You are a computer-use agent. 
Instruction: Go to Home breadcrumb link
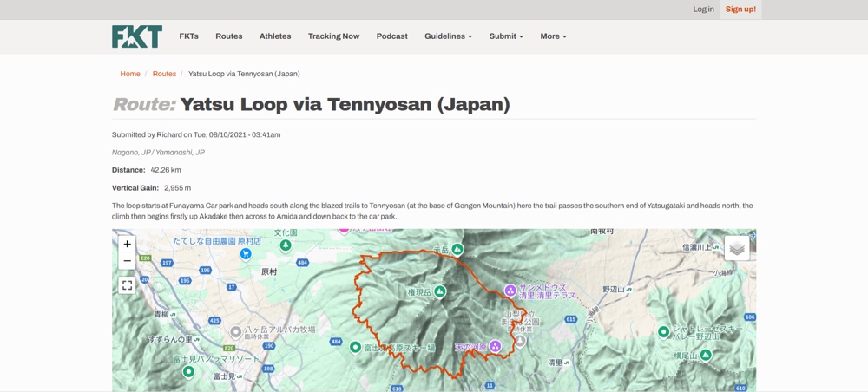coord(130,74)
